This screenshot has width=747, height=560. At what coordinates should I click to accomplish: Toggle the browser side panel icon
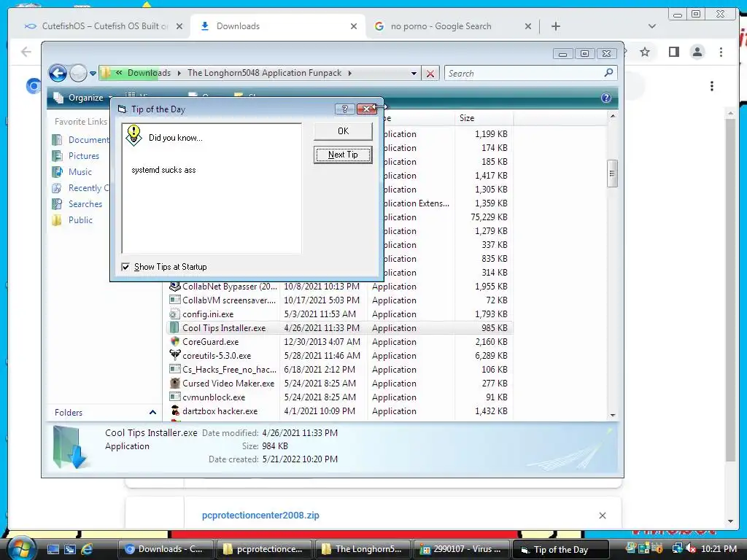tap(673, 52)
